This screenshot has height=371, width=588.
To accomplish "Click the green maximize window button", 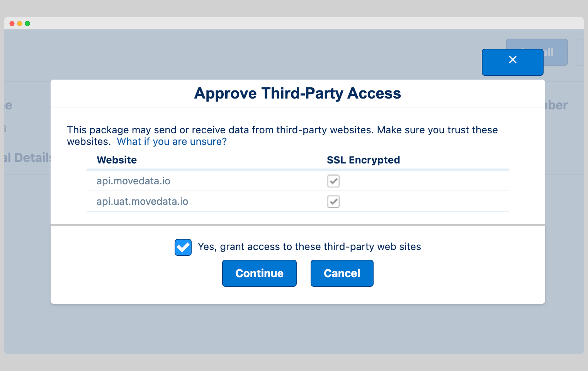I will tap(27, 24).
